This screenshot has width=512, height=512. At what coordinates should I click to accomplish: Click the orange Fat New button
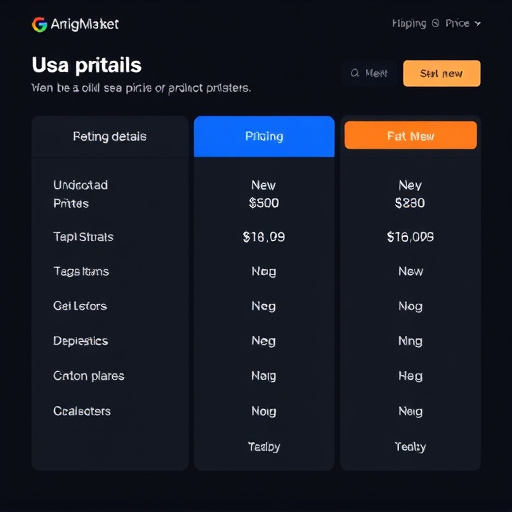pos(411,135)
